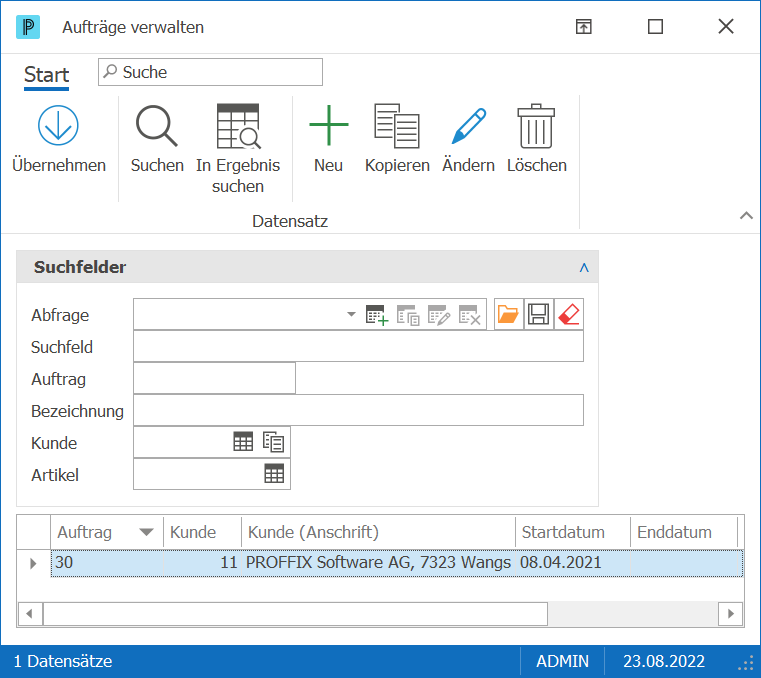Screen dimensions: 761x678
Task: Select cell with Auftrag 30
Action: [107, 563]
